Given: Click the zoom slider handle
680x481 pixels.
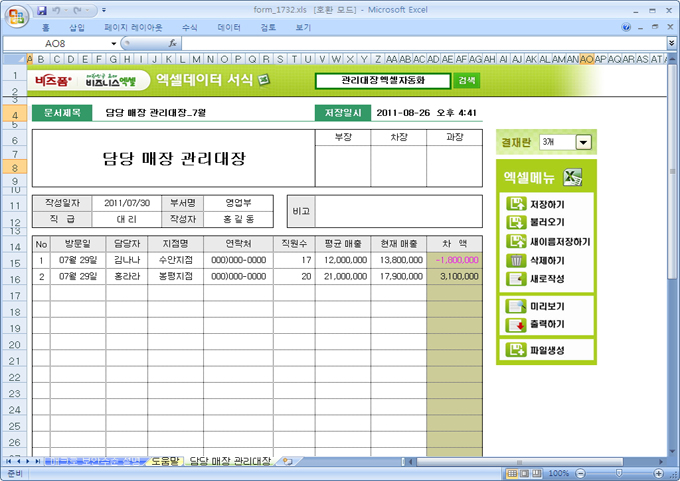Looking at the screenshot, I should click(x=619, y=474).
